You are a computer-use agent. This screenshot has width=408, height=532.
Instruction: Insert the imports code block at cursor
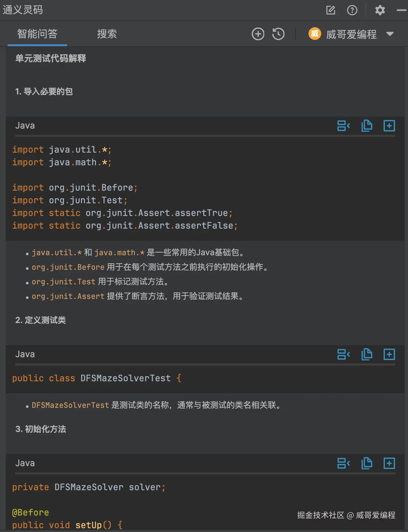pyautogui.click(x=343, y=126)
